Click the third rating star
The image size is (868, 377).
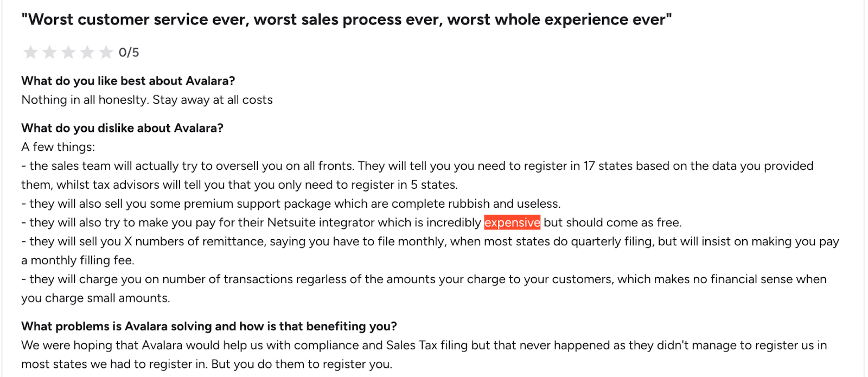(x=68, y=52)
